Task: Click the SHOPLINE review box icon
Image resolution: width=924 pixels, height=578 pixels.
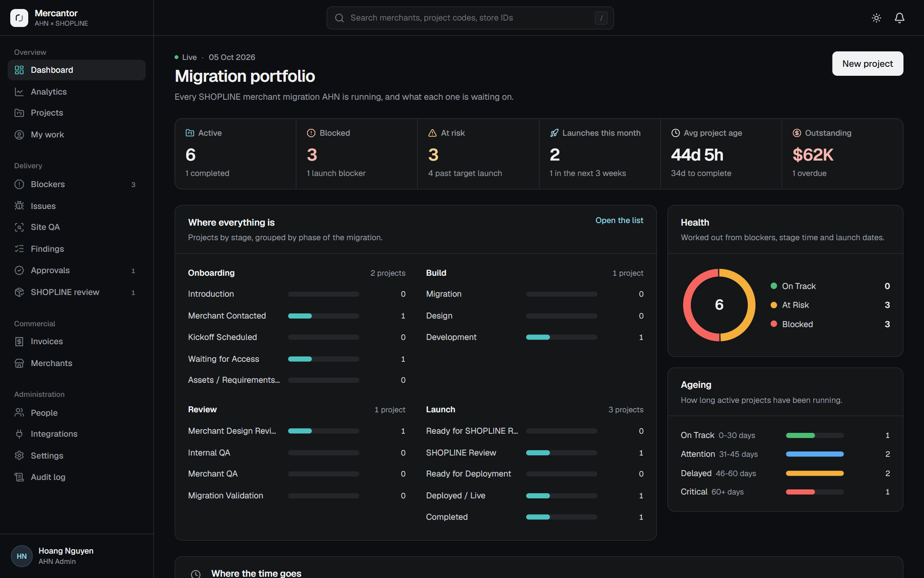Action: click(19, 292)
